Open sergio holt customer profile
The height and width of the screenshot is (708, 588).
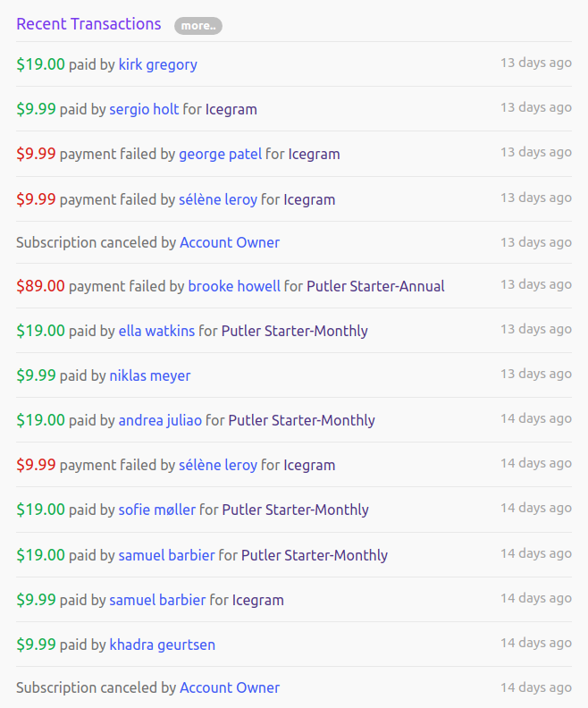[144, 109]
